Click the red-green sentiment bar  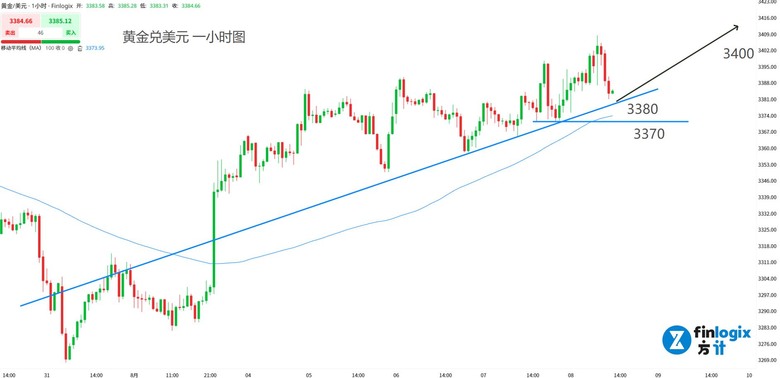(40, 42)
